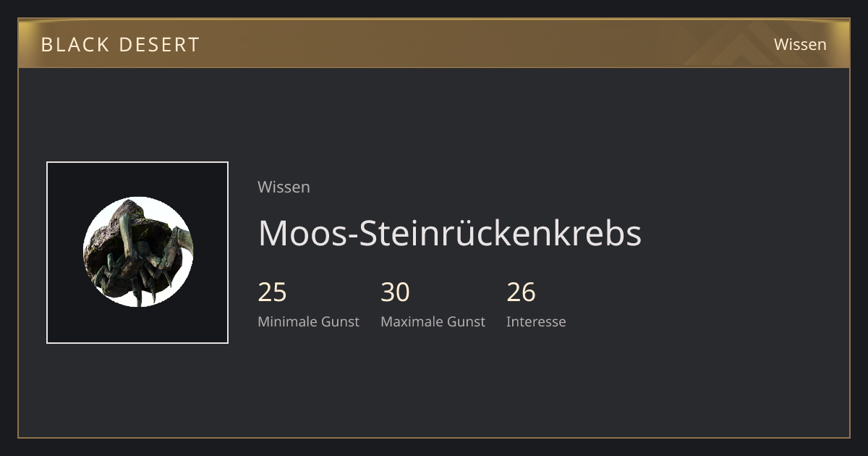Viewport: 868px width, 456px height.
Task: Click the gray Wissen category label above the title
Action: 284,187
